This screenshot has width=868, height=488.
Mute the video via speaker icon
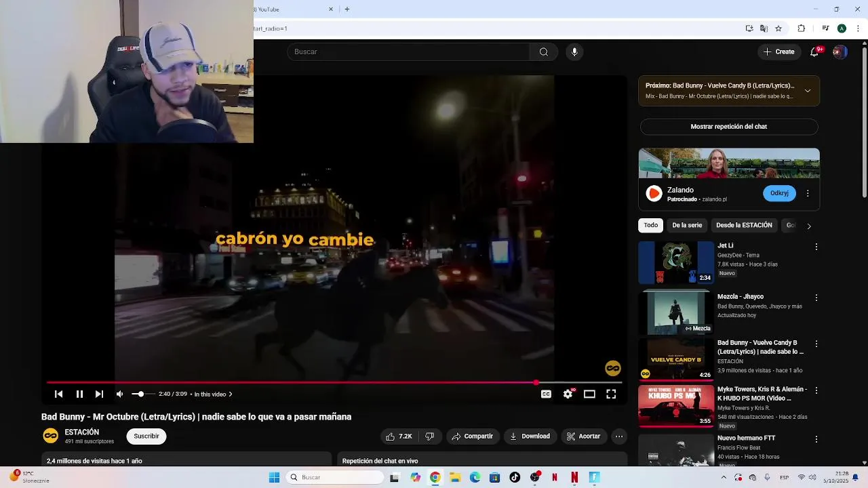click(x=119, y=394)
